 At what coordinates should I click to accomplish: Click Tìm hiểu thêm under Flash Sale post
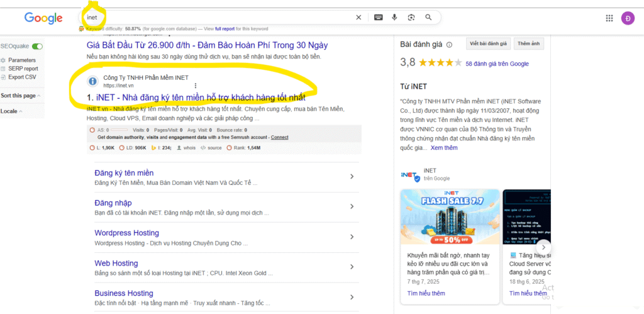[426, 293]
